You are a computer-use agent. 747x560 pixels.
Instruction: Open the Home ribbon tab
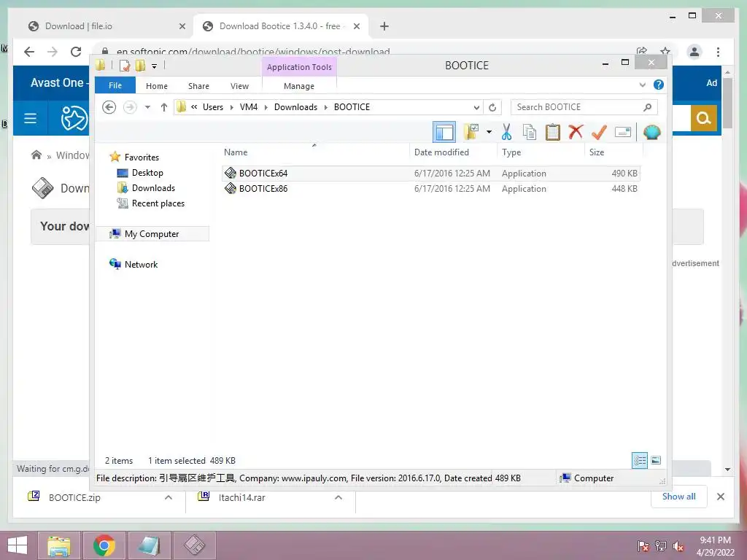157,86
